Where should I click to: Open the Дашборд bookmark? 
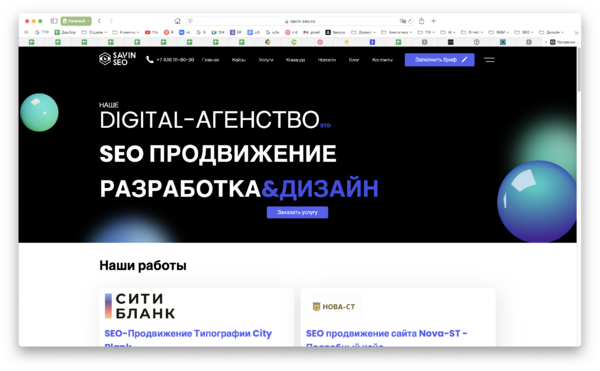65,32
